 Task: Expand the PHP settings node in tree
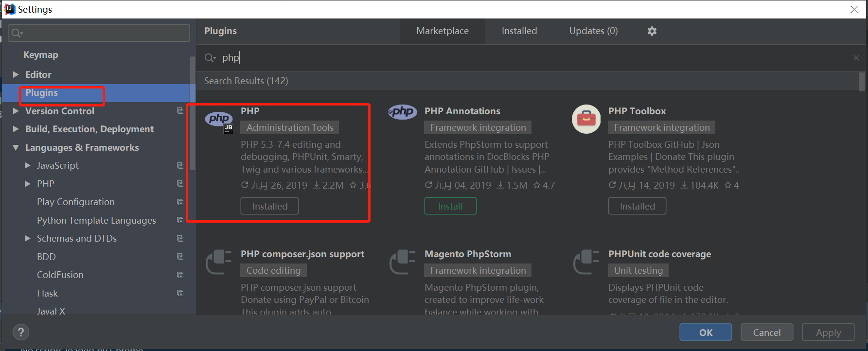pyautogui.click(x=27, y=184)
